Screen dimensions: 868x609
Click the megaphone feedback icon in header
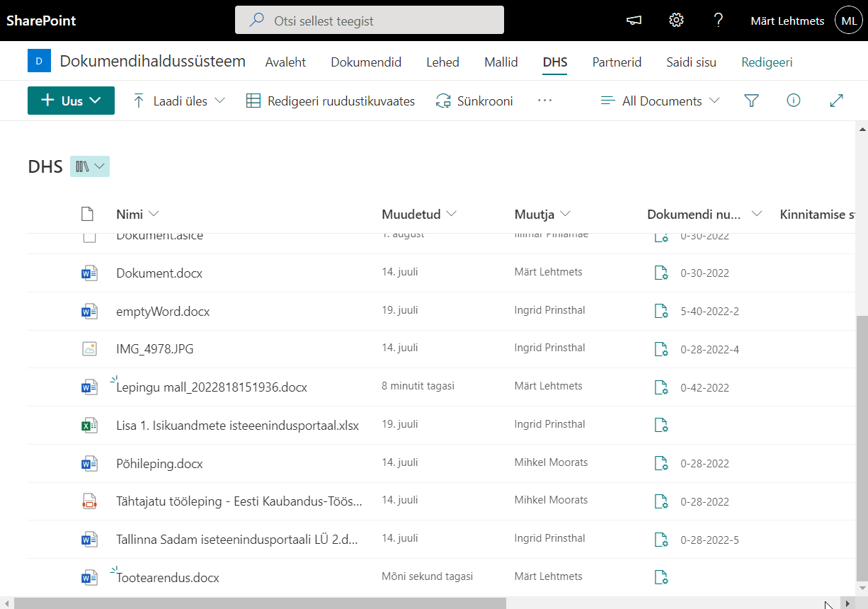(634, 21)
